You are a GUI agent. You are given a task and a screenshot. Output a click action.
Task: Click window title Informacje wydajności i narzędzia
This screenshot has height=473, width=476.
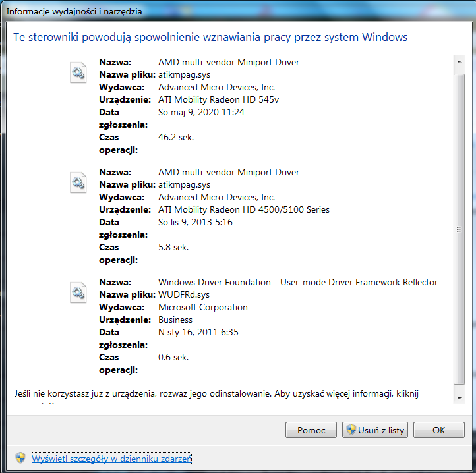click(x=74, y=12)
